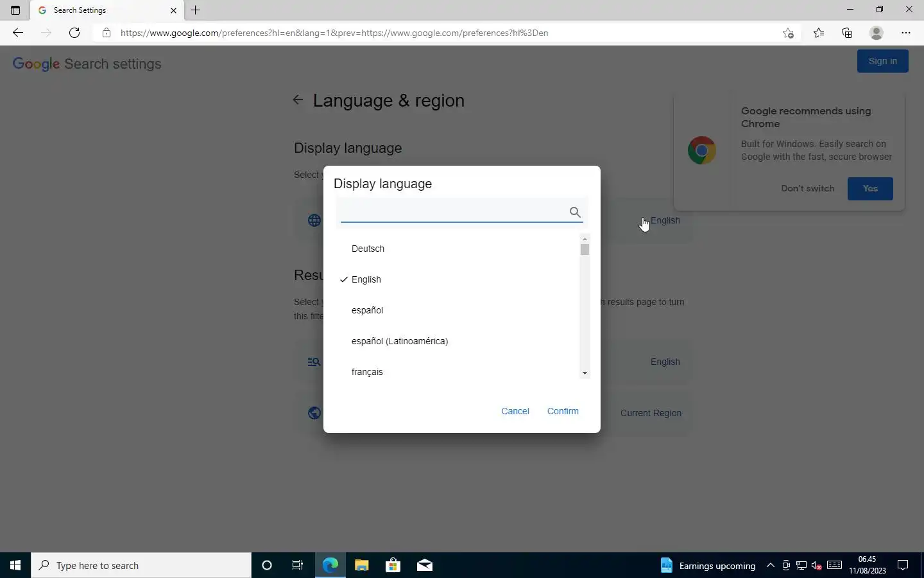Select Deutsch from language list
The height and width of the screenshot is (578, 924).
(x=368, y=249)
